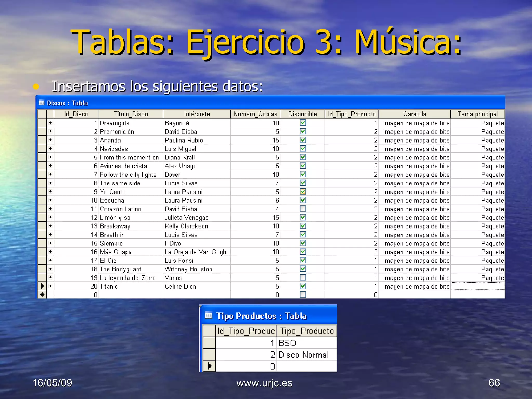Select the Tema principal column header
The height and width of the screenshot is (399, 532).
tap(478, 114)
